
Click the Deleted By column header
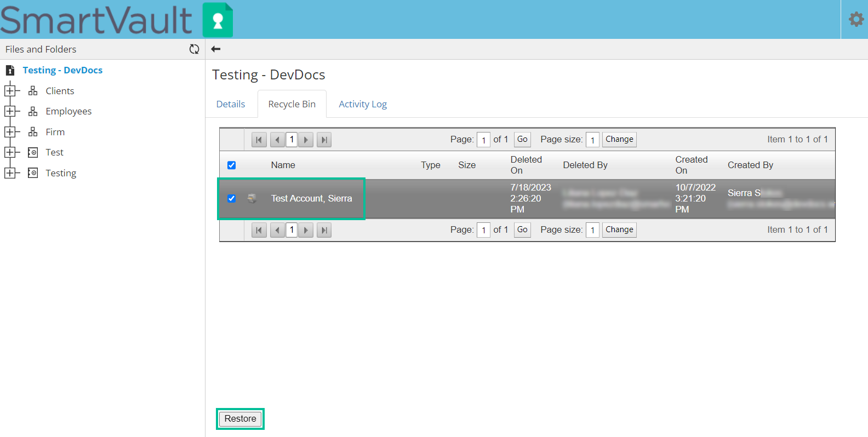pyautogui.click(x=585, y=165)
